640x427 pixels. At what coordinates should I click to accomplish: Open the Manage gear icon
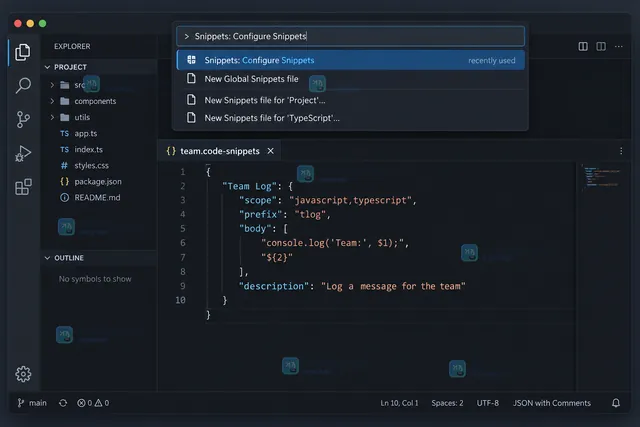(23, 374)
